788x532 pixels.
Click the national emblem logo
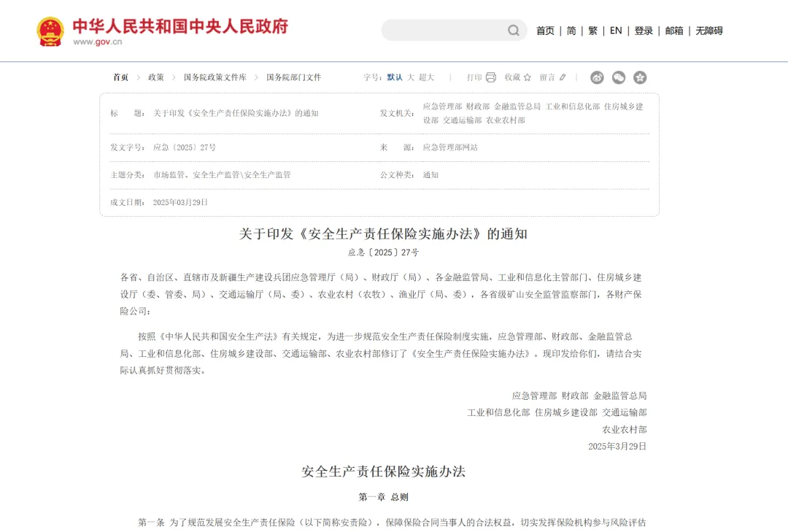point(50,31)
